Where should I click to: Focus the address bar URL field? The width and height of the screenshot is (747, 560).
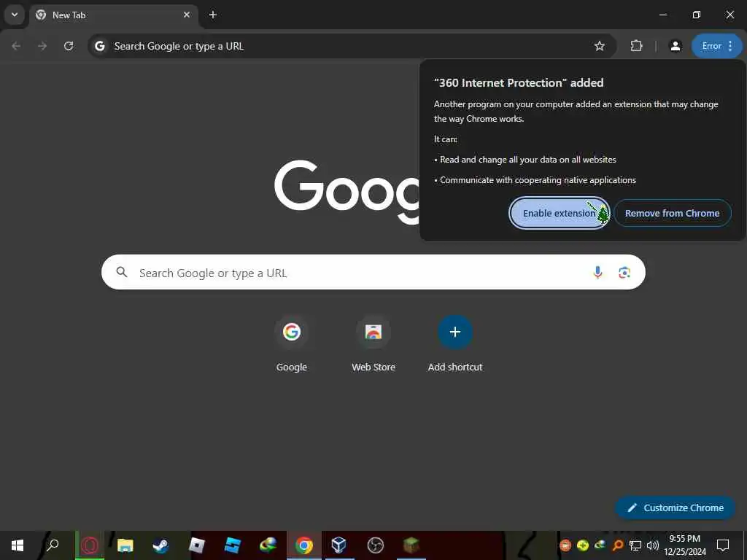point(352,46)
